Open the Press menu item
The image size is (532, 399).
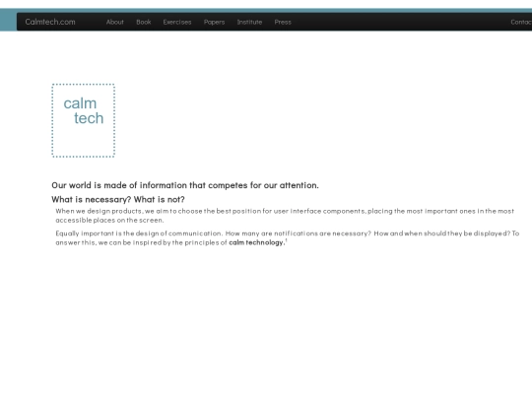tap(283, 22)
